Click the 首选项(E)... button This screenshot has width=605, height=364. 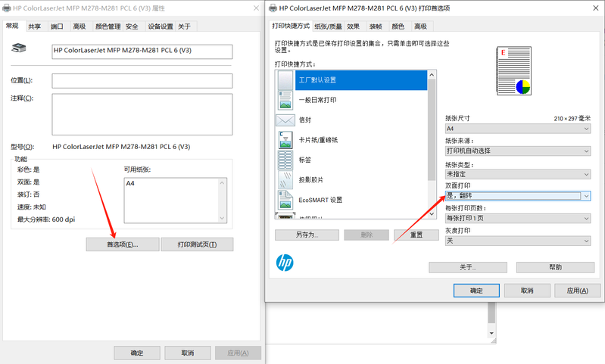[x=123, y=244]
